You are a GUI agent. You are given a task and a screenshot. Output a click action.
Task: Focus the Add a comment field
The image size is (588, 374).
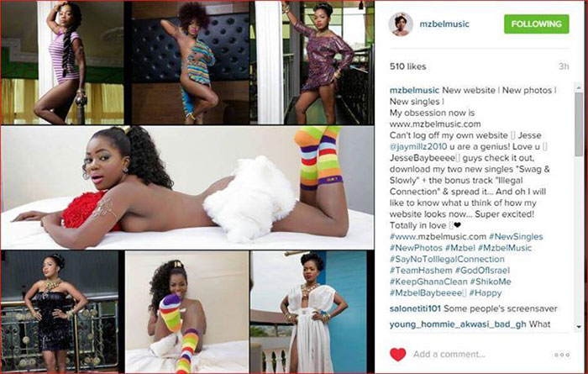(449, 355)
